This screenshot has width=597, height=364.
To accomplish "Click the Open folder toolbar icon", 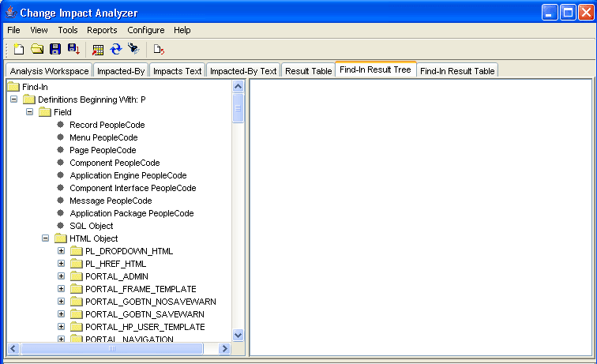I will coord(37,49).
